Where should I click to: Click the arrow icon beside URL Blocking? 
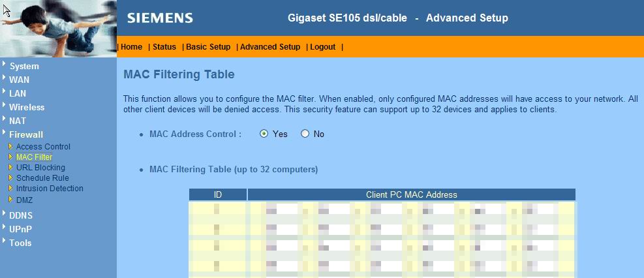point(10,167)
